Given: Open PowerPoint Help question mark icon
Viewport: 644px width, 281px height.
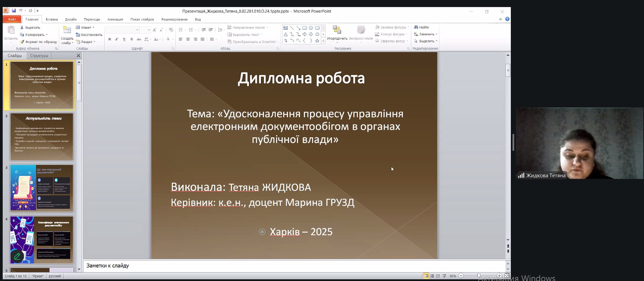Looking at the screenshot, I should point(507,19).
